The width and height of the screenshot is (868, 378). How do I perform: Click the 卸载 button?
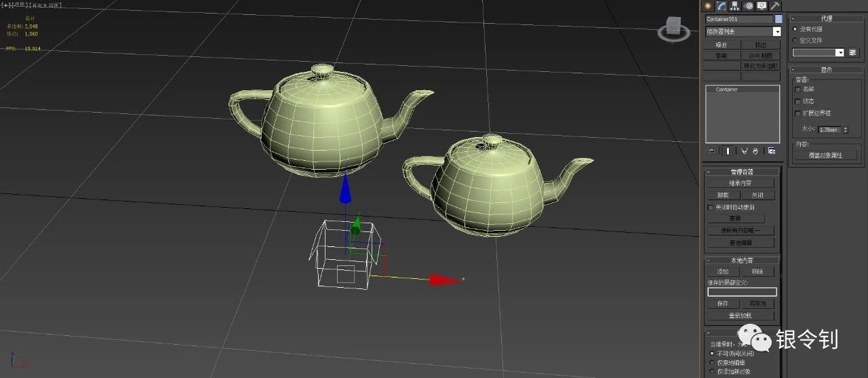click(x=724, y=195)
